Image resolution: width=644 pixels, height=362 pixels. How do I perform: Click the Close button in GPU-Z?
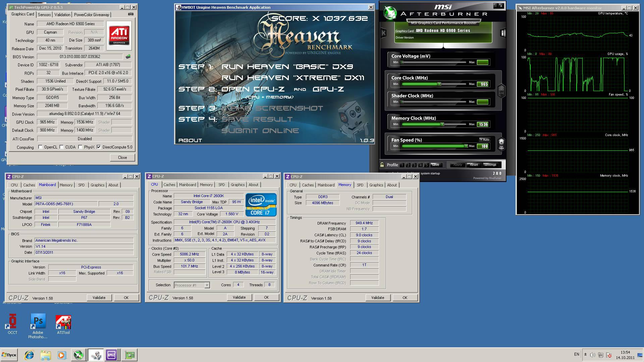coord(122,158)
